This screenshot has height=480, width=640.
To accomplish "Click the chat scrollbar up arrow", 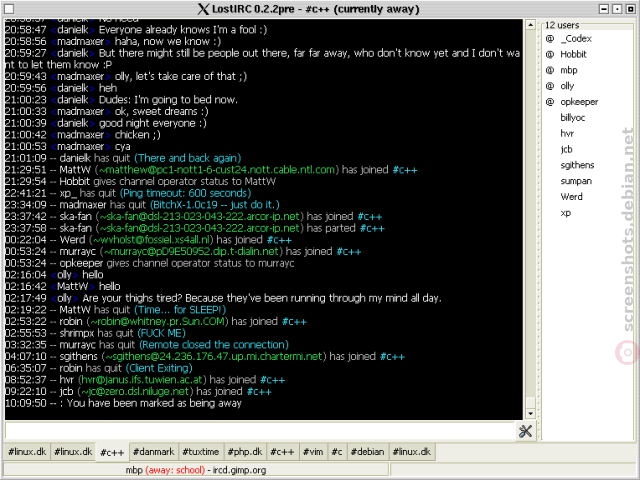I will 530,25.
